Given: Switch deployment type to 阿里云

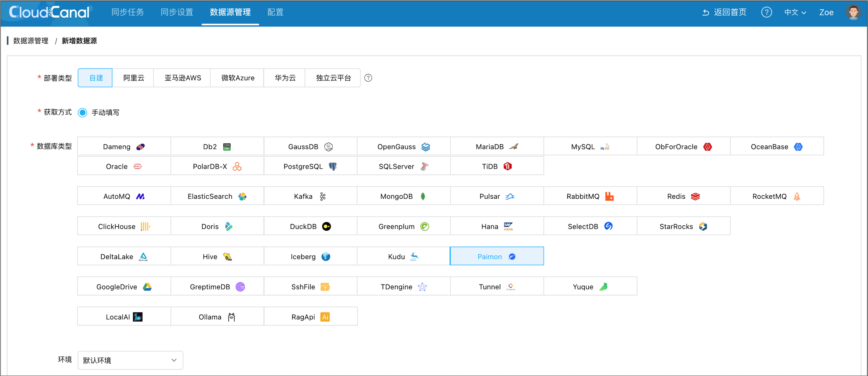Looking at the screenshot, I should click(x=133, y=78).
